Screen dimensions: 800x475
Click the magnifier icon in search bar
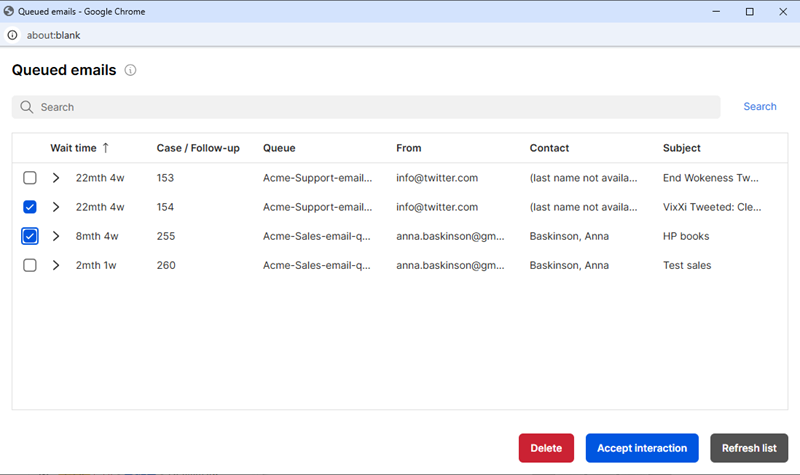click(27, 107)
